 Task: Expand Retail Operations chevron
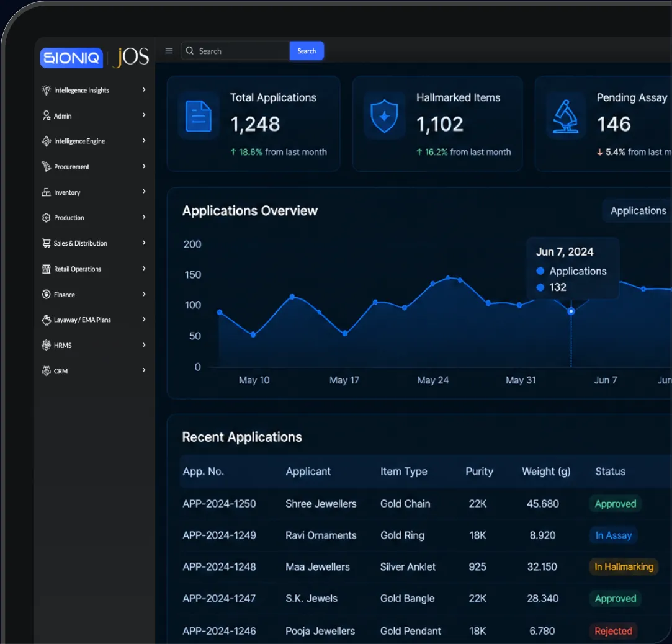(144, 269)
